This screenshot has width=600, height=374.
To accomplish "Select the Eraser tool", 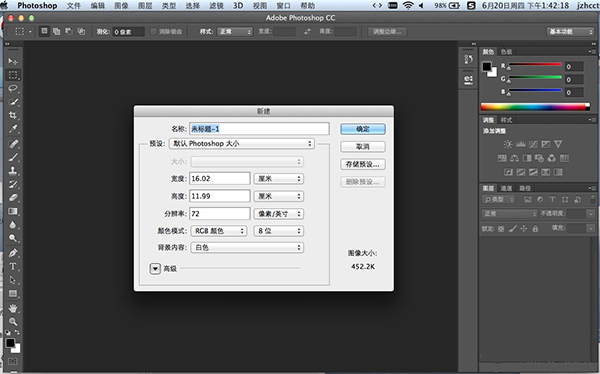I will click(x=13, y=198).
